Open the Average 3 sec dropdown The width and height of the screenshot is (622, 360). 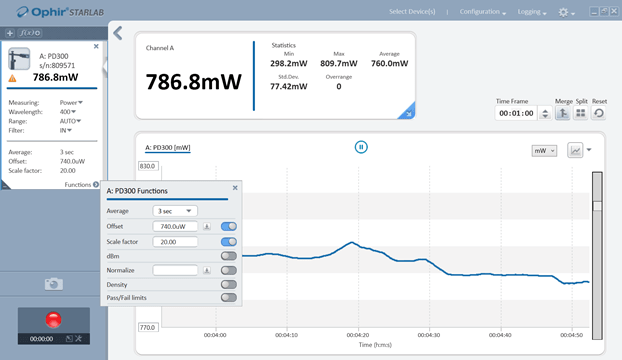[175, 211]
